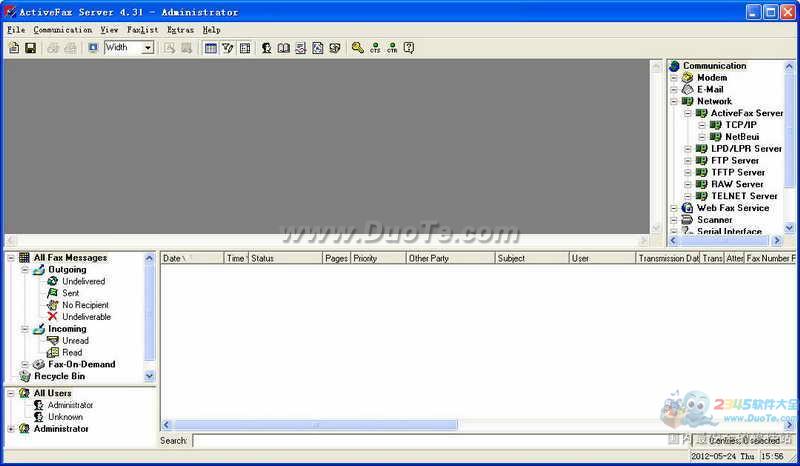
Task: Select TCP/IP under ActiveFax Server
Action: 741,125
